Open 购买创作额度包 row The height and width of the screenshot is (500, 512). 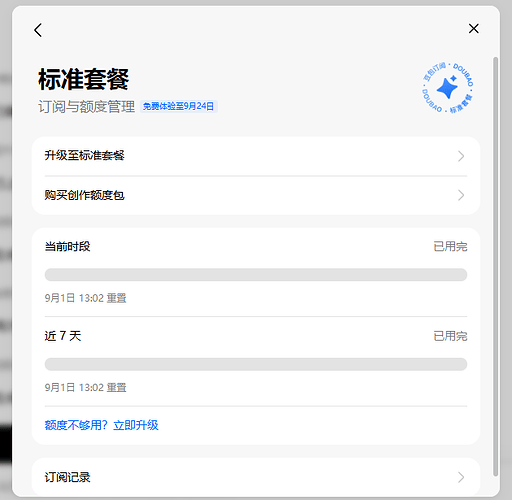tap(256, 195)
